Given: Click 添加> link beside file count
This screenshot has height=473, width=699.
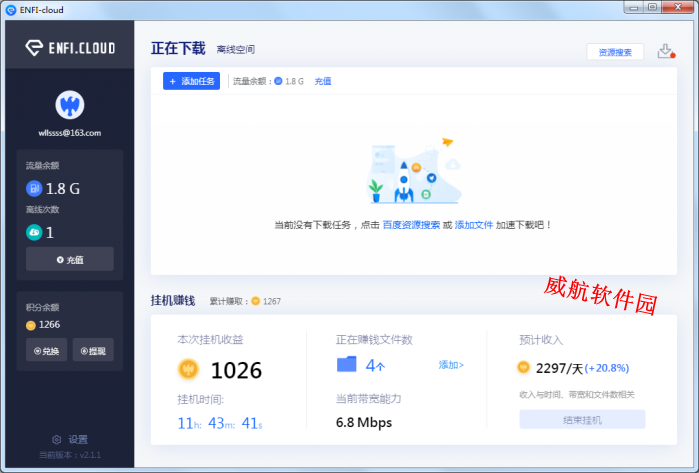Looking at the screenshot, I should (451, 365).
